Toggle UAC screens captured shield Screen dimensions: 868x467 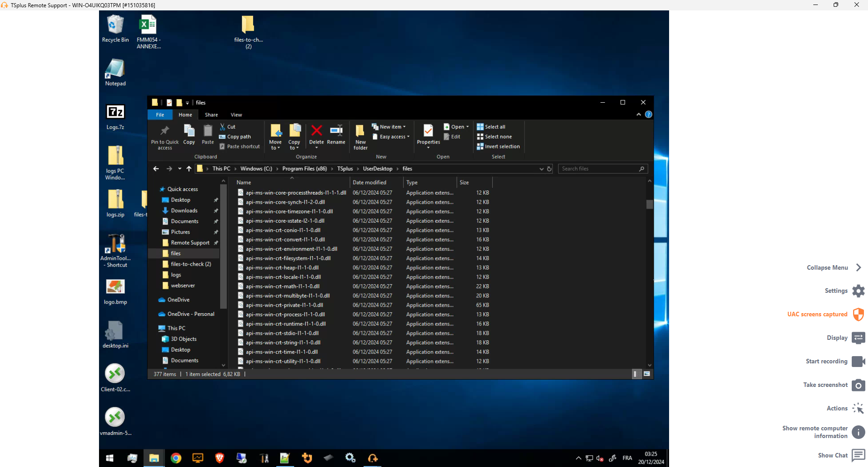pyautogui.click(x=858, y=315)
